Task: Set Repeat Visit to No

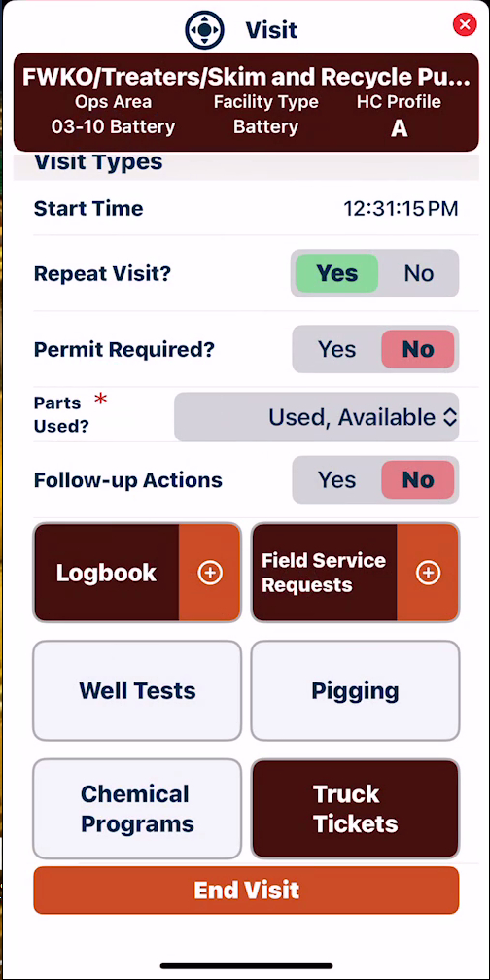Action: tap(419, 274)
